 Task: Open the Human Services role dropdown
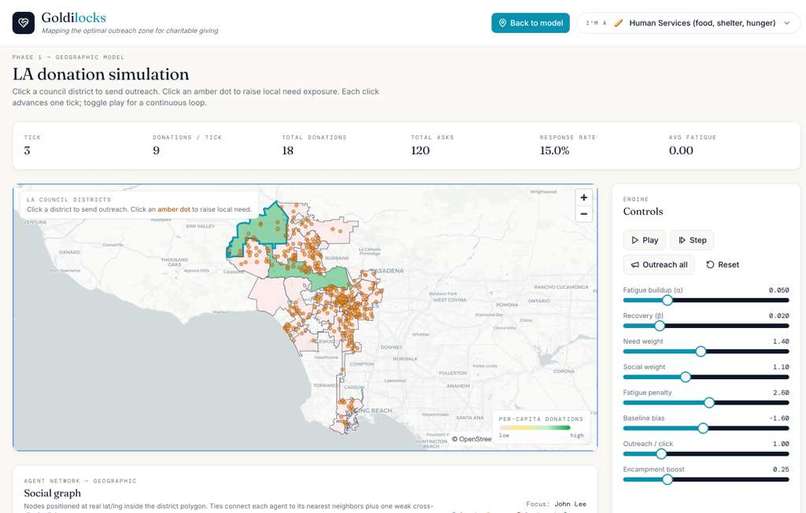click(x=688, y=23)
